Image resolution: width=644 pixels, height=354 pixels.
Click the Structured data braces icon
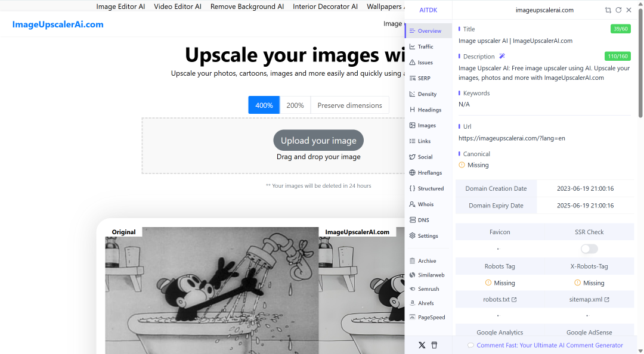(413, 188)
